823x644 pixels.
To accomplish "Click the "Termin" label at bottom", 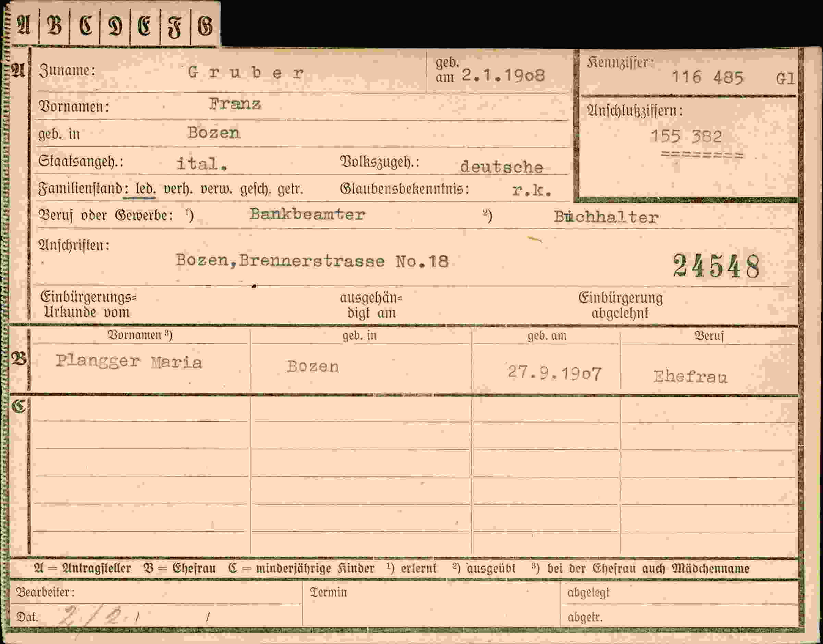I will coord(328,592).
